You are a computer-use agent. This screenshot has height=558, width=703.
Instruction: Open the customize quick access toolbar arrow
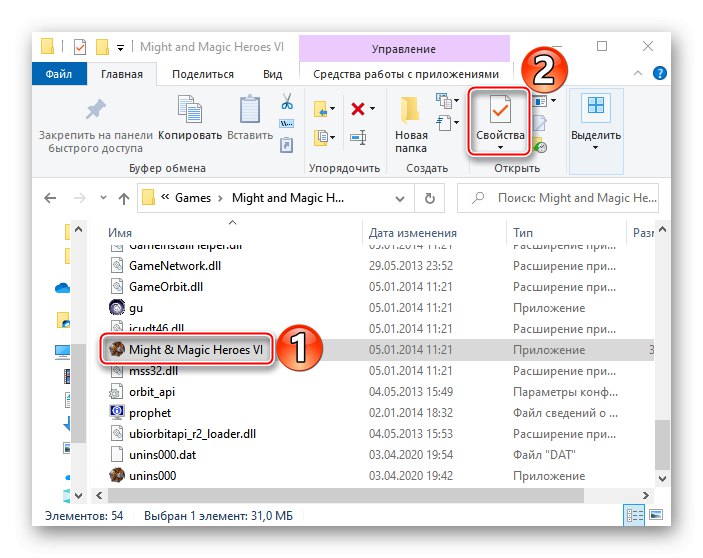pos(120,48)
